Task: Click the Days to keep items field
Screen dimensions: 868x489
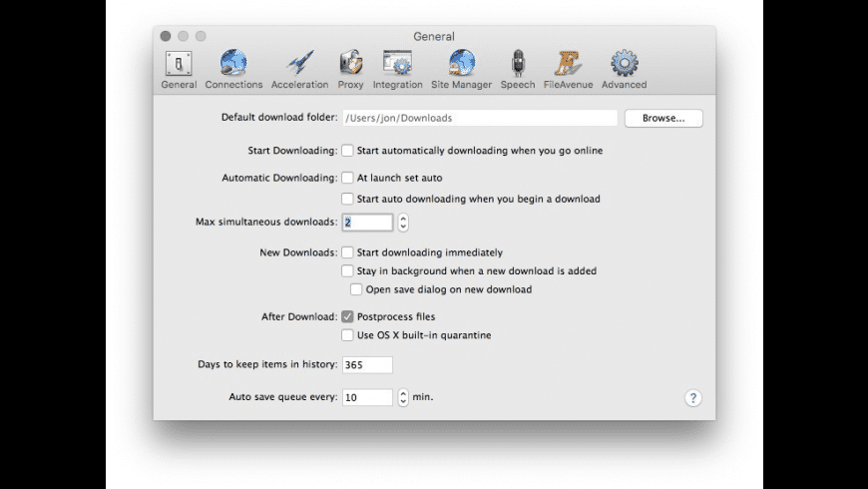Action: click(367, 365)
